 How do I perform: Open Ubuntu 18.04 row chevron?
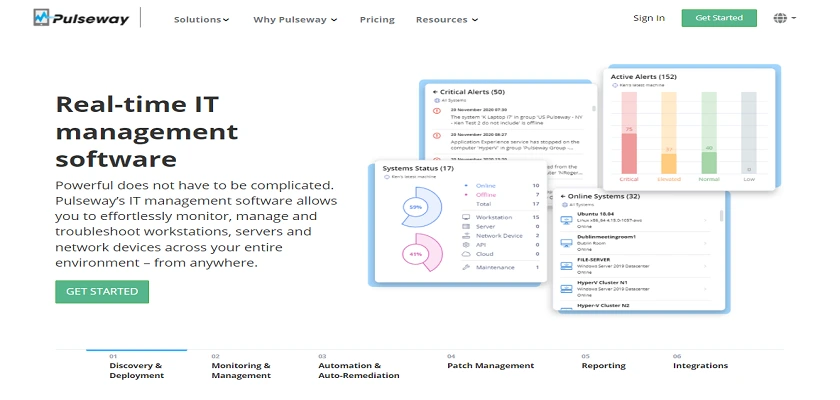tap(705, 220)
